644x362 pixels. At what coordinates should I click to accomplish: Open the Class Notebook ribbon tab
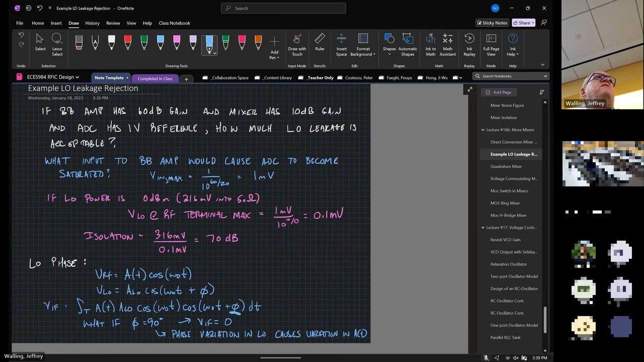[x=174, y=23]
